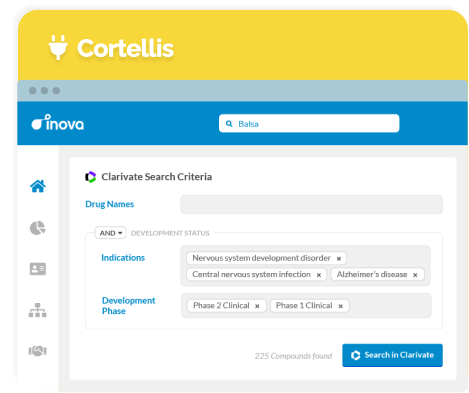The width and height of the screenshot is (469, 393).
Task: Select the Central nervous system infection tag text
Action: coord(251,274)
